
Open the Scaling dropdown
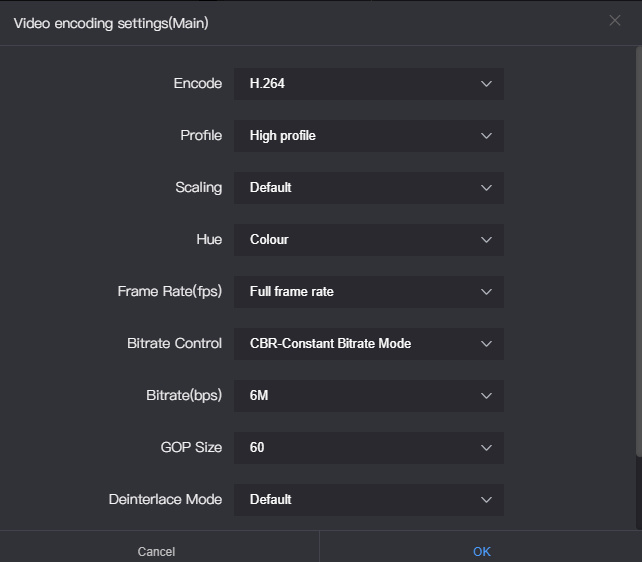tap(369, 188)
